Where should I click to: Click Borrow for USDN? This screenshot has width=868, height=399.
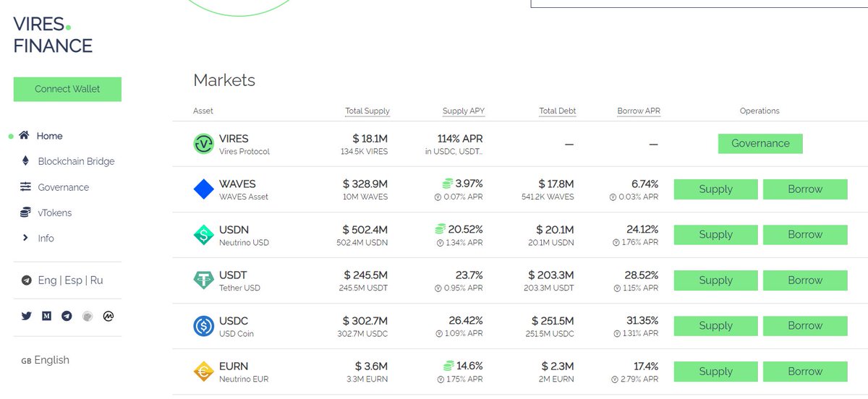click(805, 235)
